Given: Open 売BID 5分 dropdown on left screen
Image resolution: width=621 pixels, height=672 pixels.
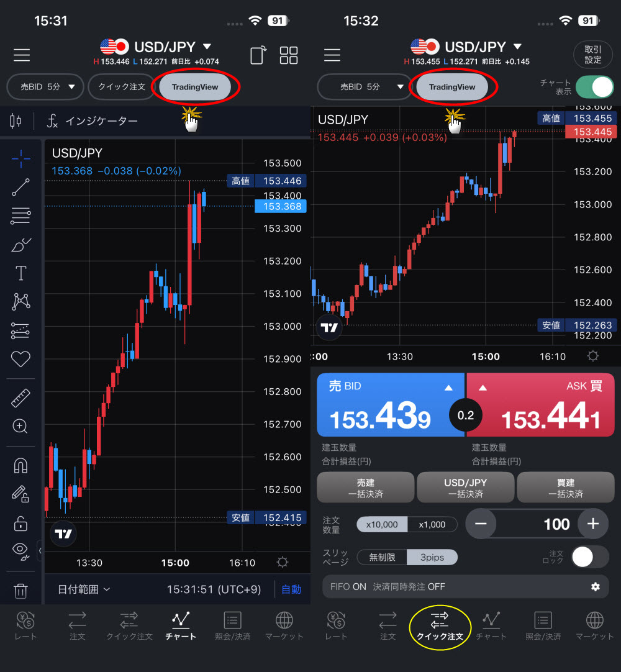Looking at the screenshot, I should (x=45, y=87).
